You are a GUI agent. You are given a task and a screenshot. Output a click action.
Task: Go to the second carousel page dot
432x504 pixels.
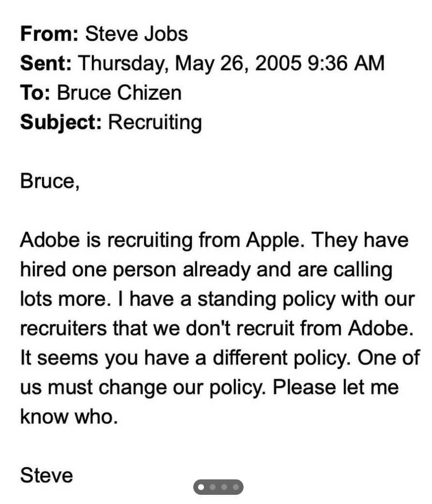coord(213,487)
